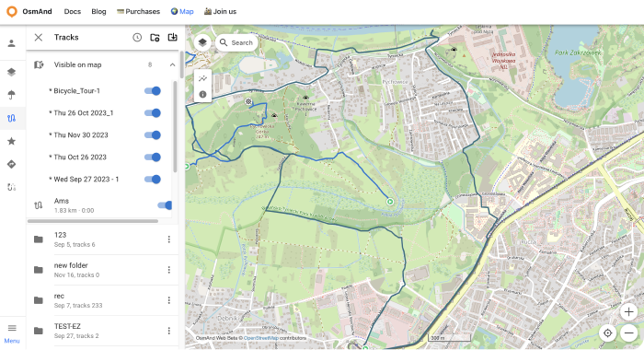This screenshot has width=644, height=350.
Task: Toggle visibility of Thu Nov 30 2023 track
Action: pos(153,134)
